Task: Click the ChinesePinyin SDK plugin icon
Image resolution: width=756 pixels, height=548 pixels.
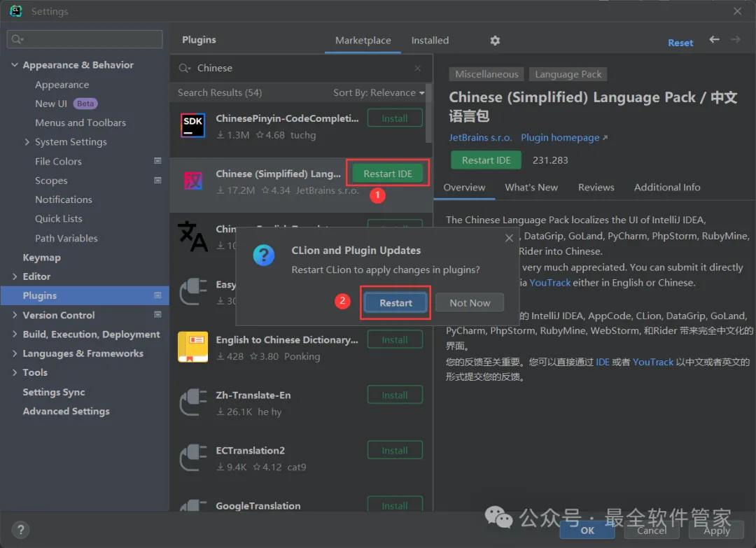Action: click(193, 125)
